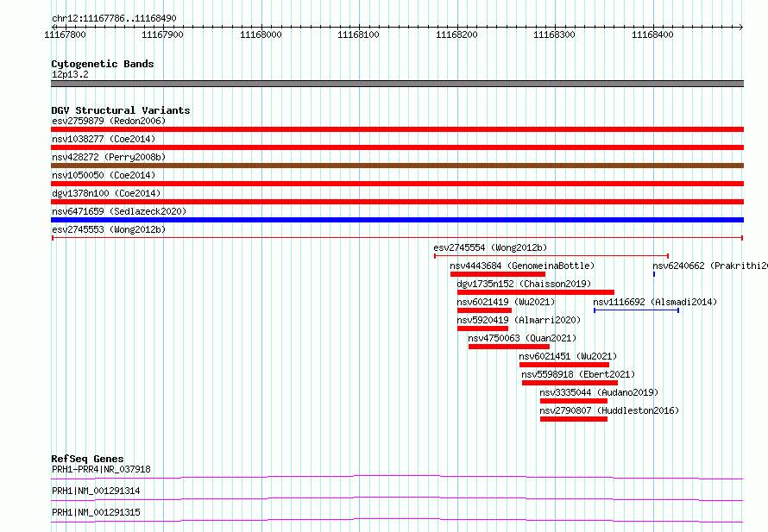Click ruler position 11168200
The height and width of the screenshot is (532, 768).
[456, 34]
